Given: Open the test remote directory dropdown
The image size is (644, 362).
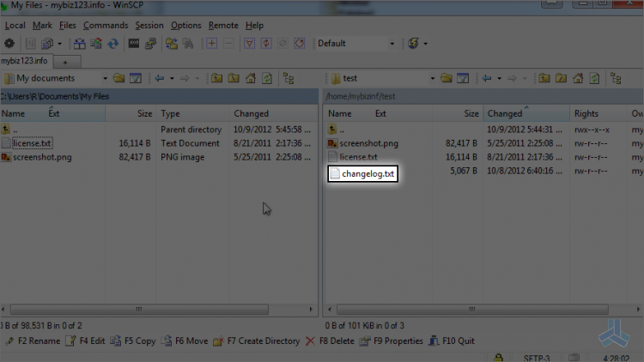Looking at the screenshot, I should tap(433, 78).
